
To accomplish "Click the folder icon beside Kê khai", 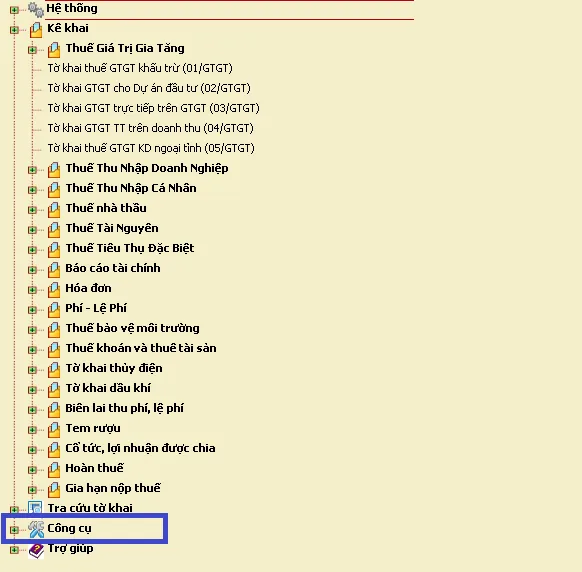I will (x=36, y=29).
